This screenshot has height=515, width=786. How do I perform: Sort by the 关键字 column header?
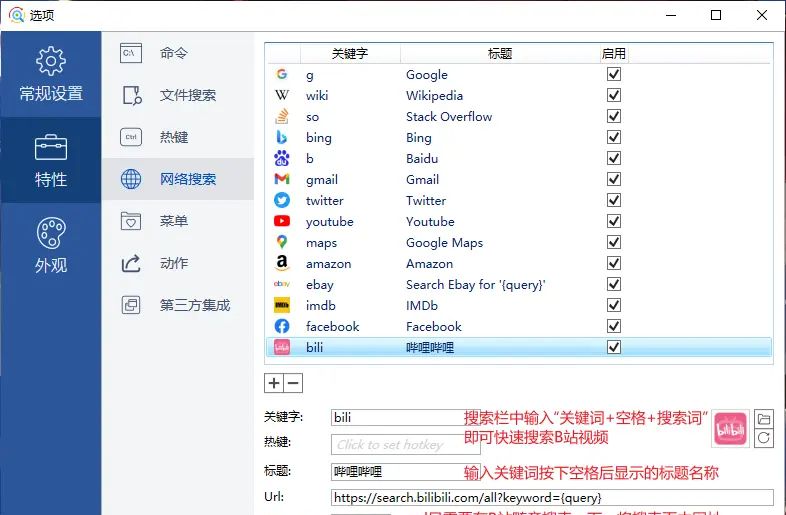(x=350, y=54)
